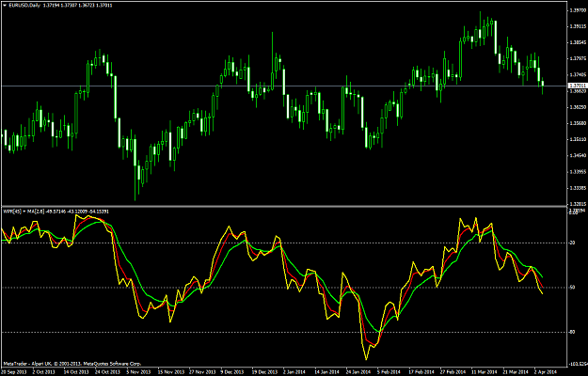Screen dimensions: 588x376
Task: Click the 24 Oct 2013 date label
Action: (106, 372)
